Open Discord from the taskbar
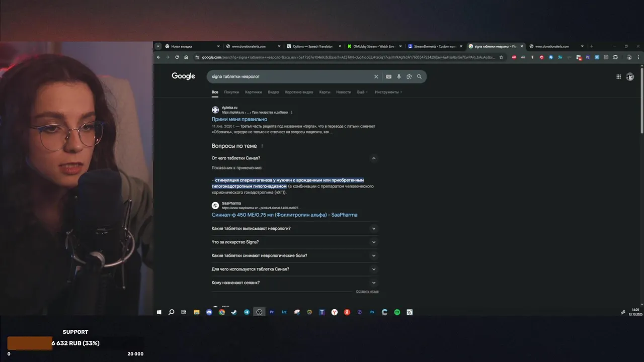The height and width of the screenshot is (362, 644). pyautogui.click(x=209, y=312)
